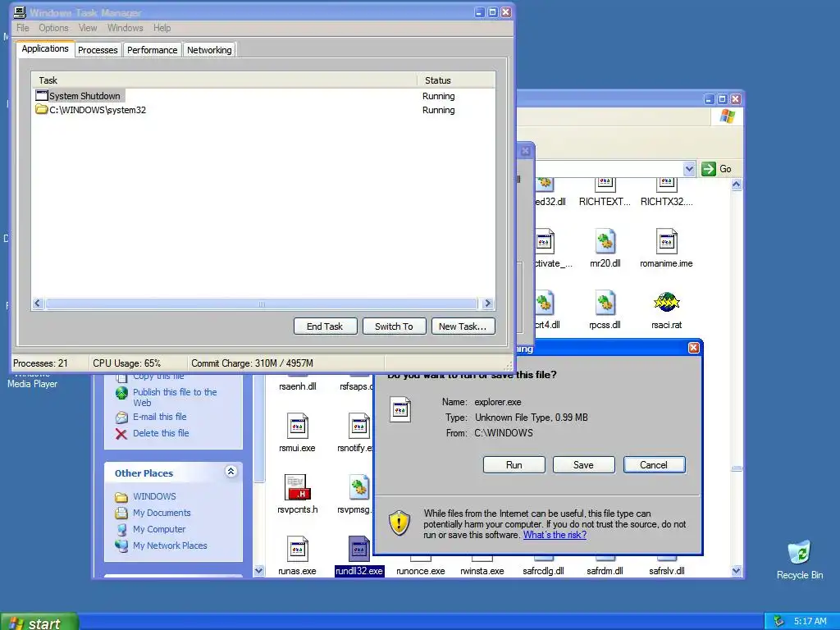Viewport: 840px width, 630px height.
Task: Switch to the Processes tab
Action: pyautogui.click(x=98, y=50)
